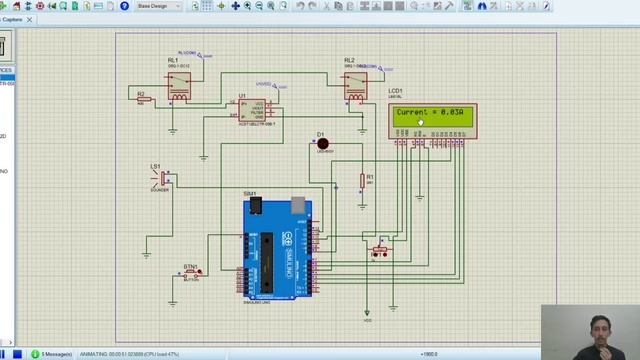The height and width of the screenshot is (360, 640).
Task: Click the Redo arrow icon
Action: coord(312,6)
